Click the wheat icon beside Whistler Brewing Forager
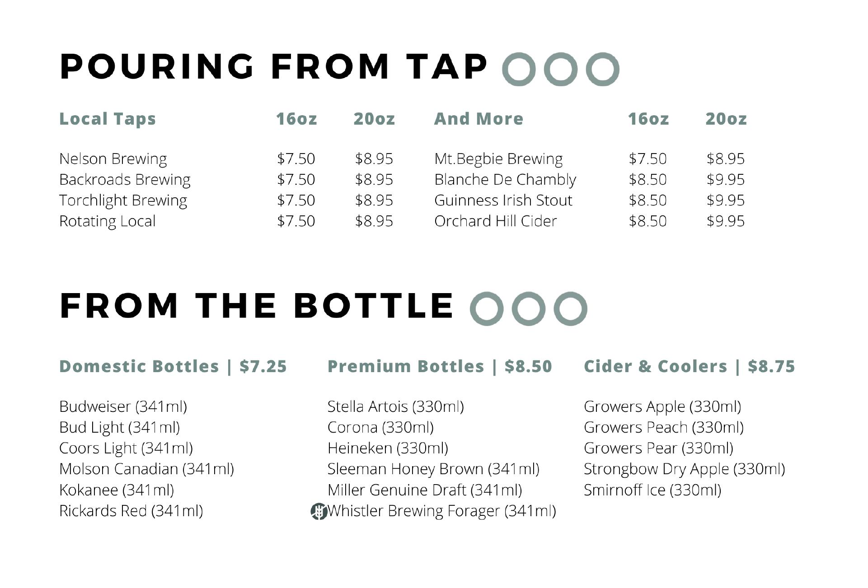Viewport: 868px width, 588px height. pyautogui.click(x=319, y=511)
